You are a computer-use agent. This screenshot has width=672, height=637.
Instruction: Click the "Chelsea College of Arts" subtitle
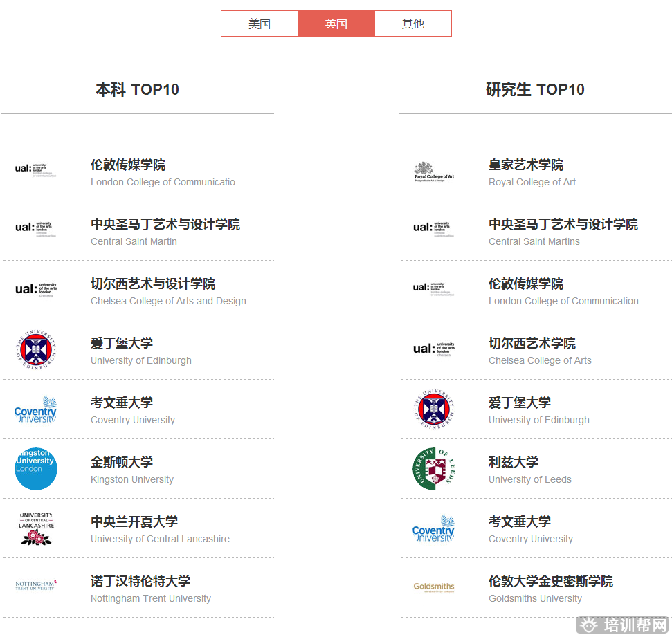coord(540,361)
